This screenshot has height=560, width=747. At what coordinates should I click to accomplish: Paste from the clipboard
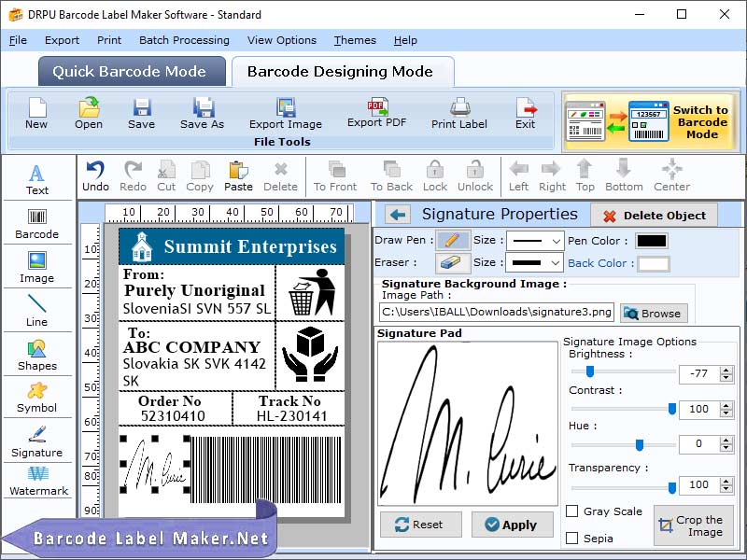coord(239,176)
